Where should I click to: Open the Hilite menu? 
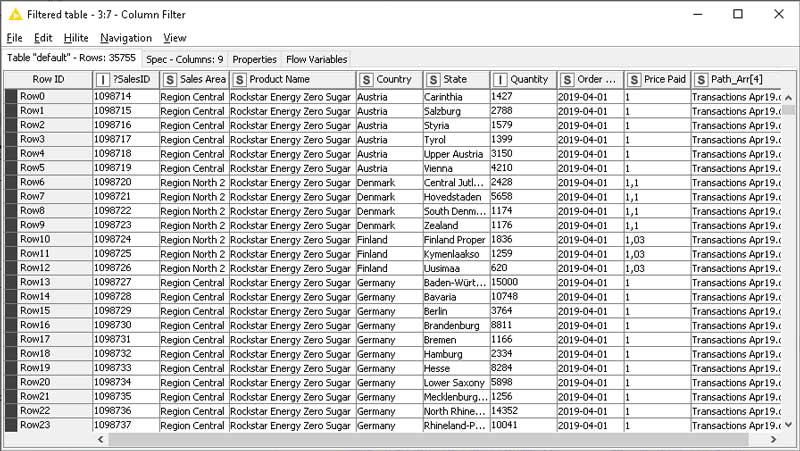pyautogui.click(x=76, y=38)
